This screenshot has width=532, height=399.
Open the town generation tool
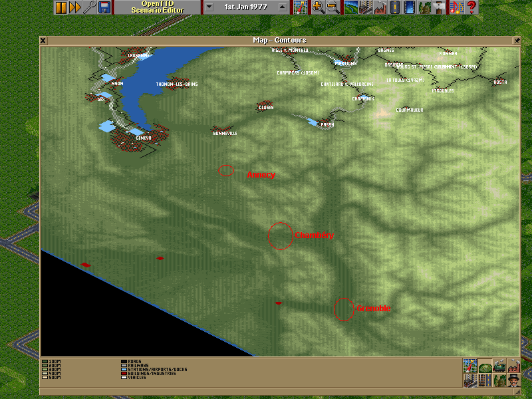pyautogui.click(x=365, y=7)
